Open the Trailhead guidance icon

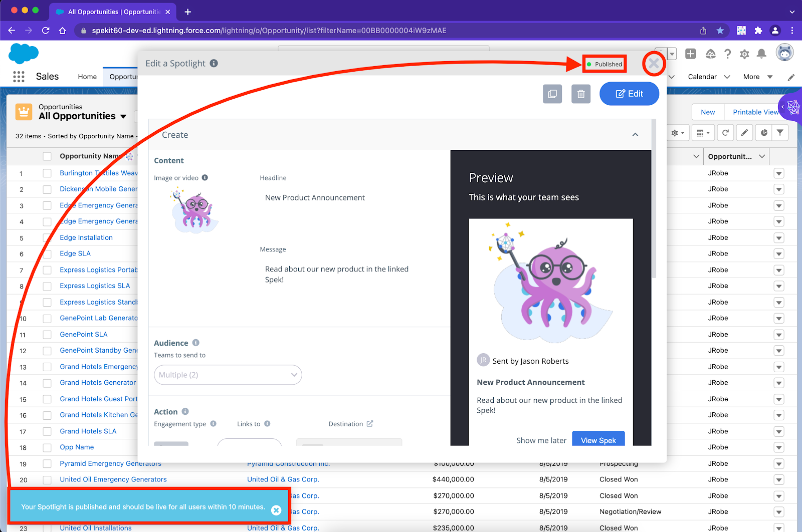coord(710,54)
